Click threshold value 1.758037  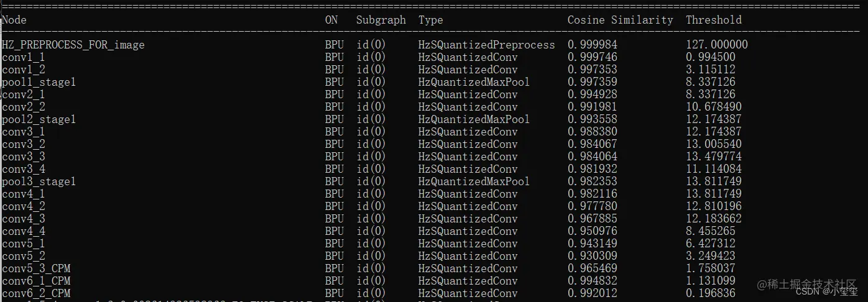pos(711,268)
